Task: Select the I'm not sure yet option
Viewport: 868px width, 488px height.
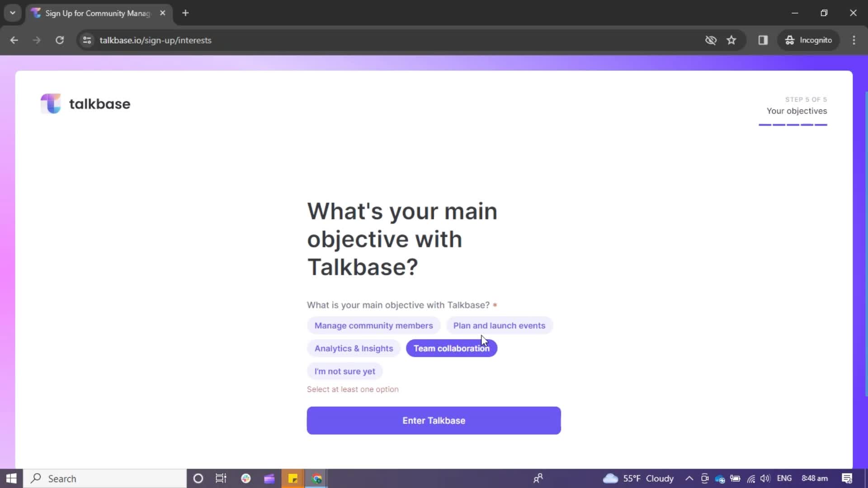Action: 344,371
